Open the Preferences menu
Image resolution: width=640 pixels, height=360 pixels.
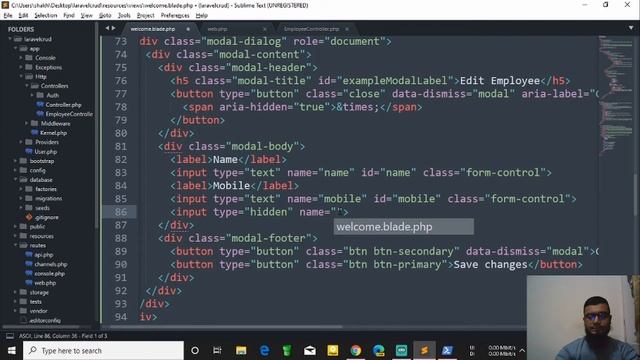coord(175,16)
